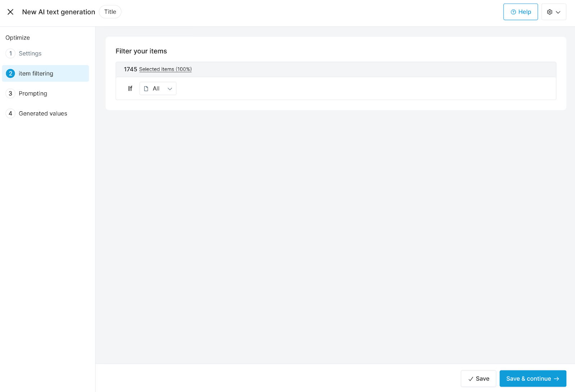Click the document icon in All dropdown
This screenshot has width=575, height=392.
point(146,89)
